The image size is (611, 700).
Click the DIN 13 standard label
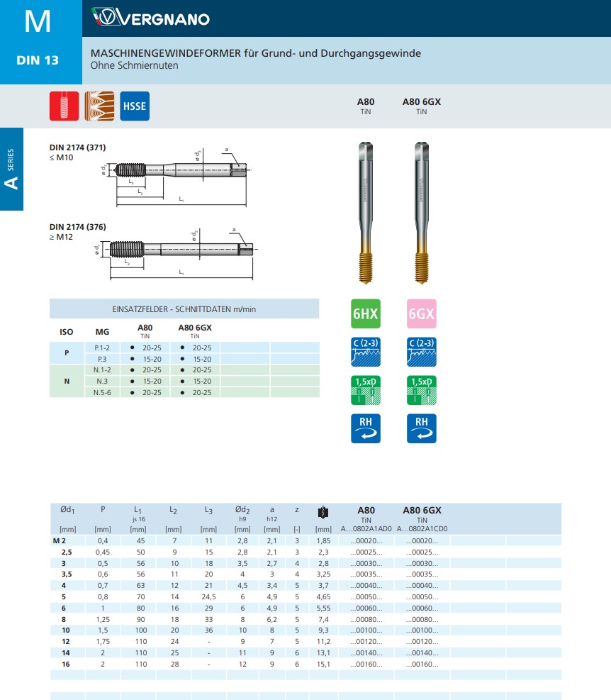pyautogui.click(x=38, y=60)
